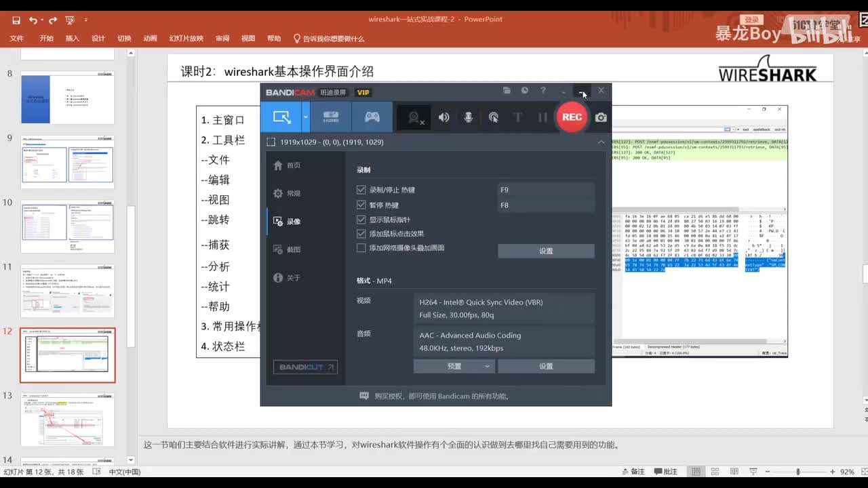868x488 pixels.
Task: Click the PowerPoint redo arrow
Action: pos(53,20)
